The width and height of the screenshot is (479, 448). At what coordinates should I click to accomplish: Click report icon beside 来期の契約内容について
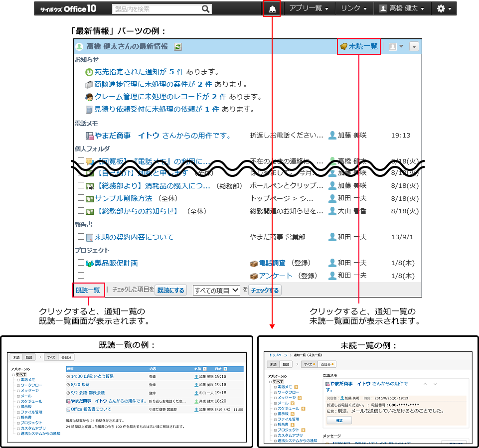(90, 238)
